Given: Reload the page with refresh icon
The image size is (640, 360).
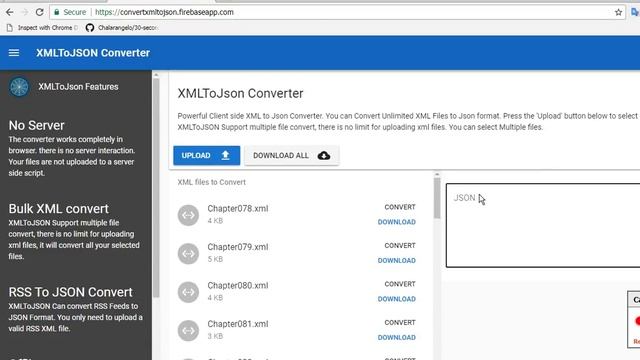Looking at the screenshot, I should coord(39,12).
